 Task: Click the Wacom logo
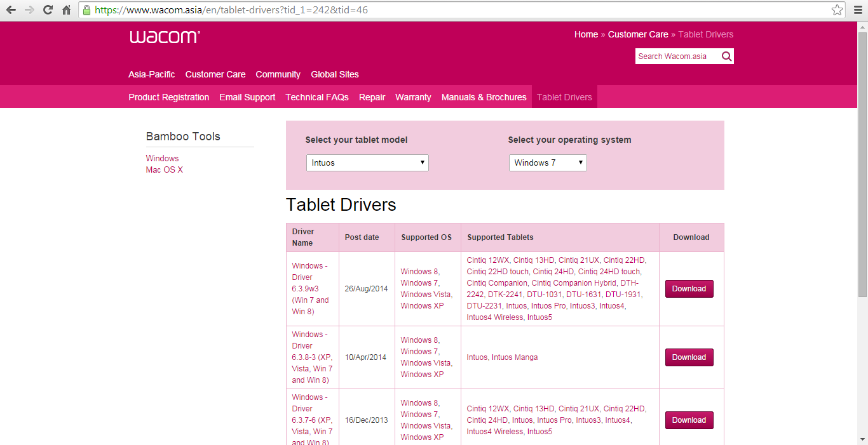click(x=165, y=37)
